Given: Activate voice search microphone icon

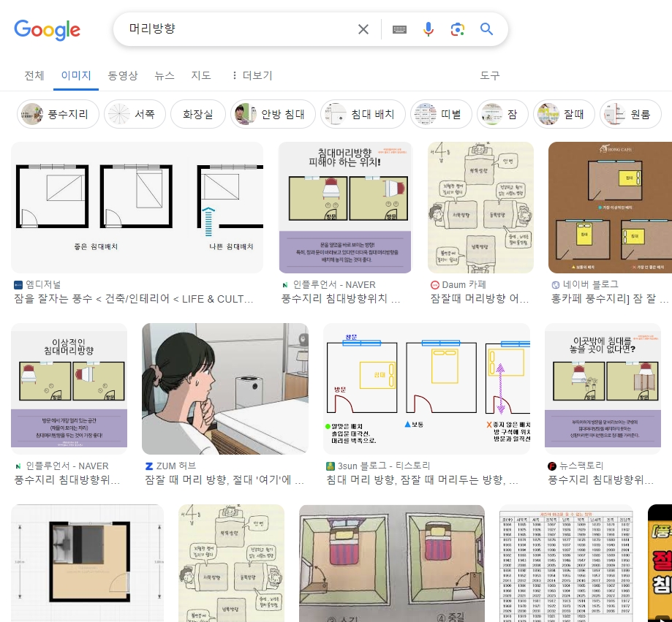Looking at the screenshot, I should 429,29.
